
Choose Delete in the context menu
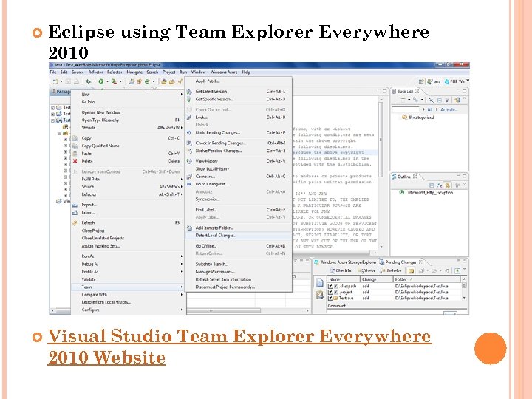click(x=128, y=161)
